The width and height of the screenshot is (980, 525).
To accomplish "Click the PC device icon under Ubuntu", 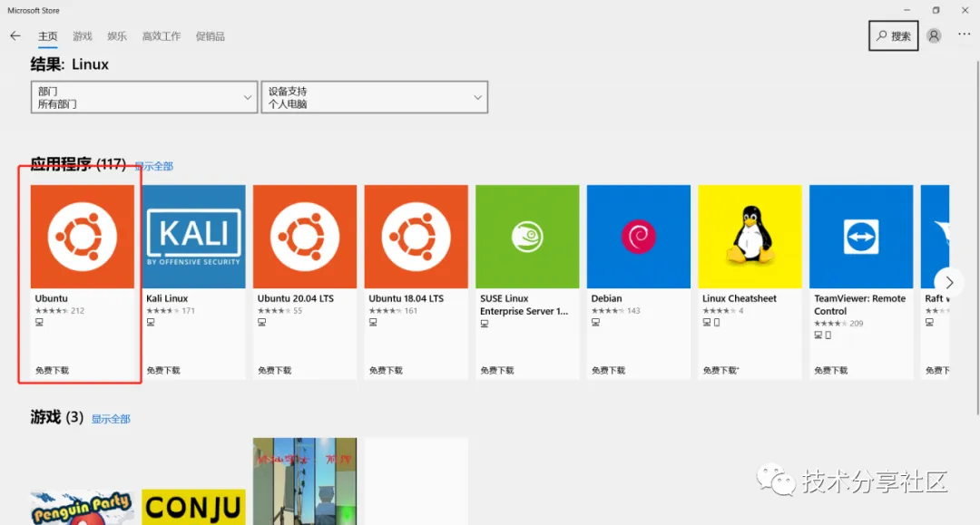I will click(39, 323).
